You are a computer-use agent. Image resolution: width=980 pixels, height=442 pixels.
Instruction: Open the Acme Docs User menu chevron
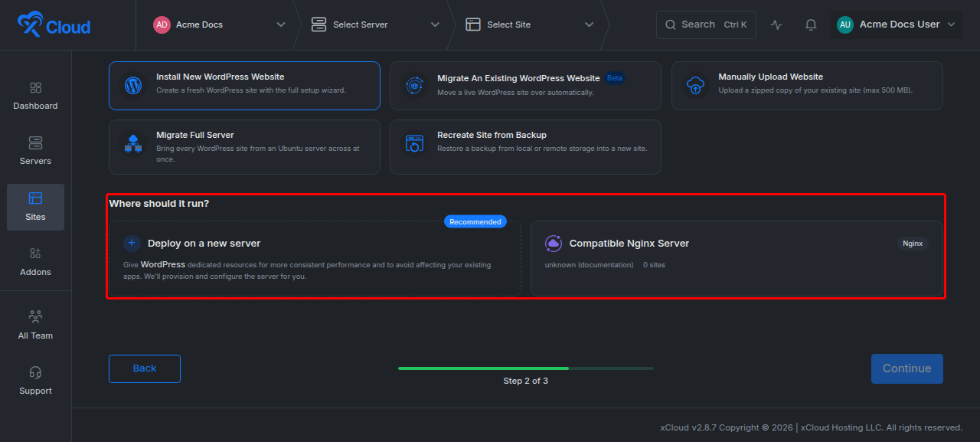point(952,25)
